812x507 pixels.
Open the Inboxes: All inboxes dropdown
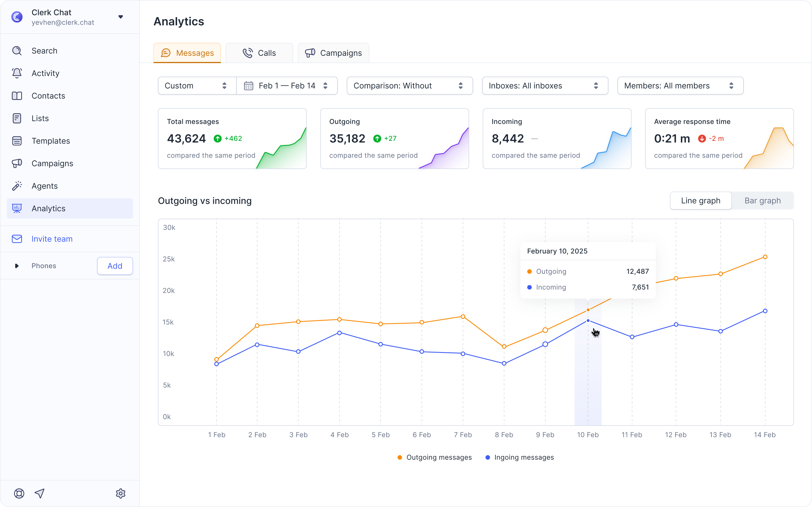(545, 86)
